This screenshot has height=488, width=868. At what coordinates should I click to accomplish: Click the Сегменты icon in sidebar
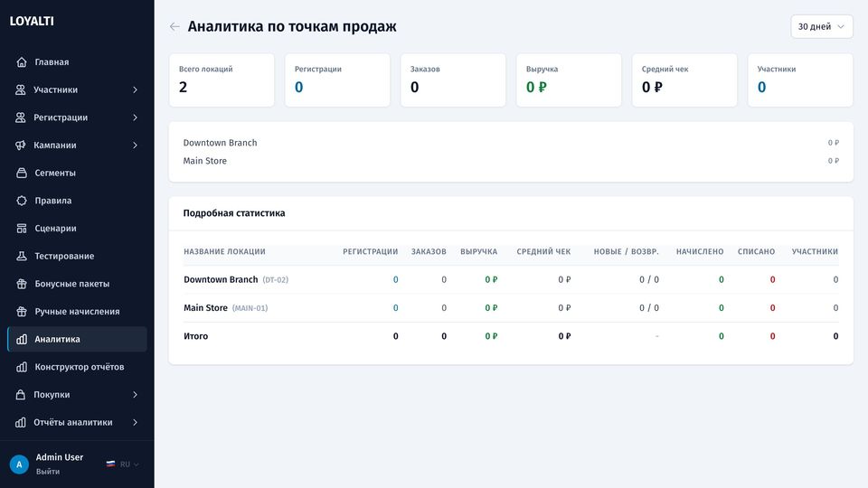pos(22,173)
